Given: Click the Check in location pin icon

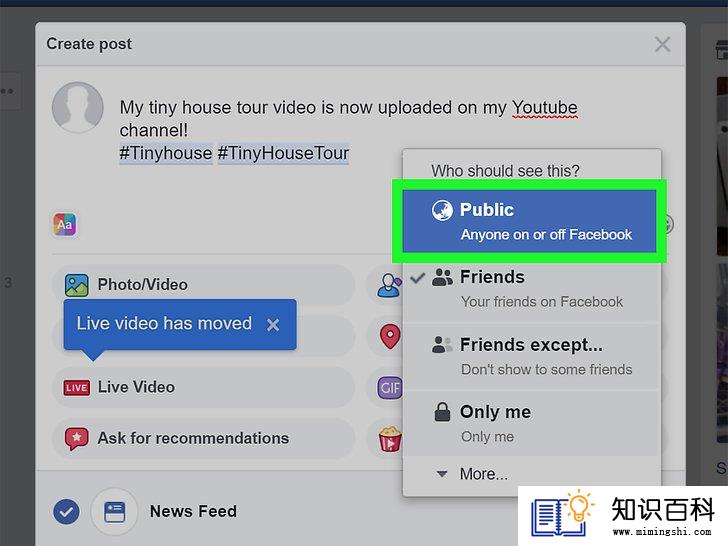Looking at the screenshot, I should (390, 336).
